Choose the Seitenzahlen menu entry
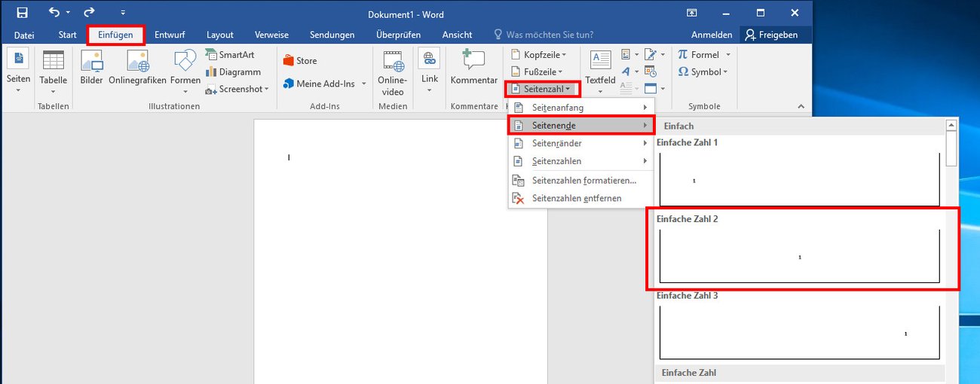The image size is (980, 384). (x=580, y=161)
